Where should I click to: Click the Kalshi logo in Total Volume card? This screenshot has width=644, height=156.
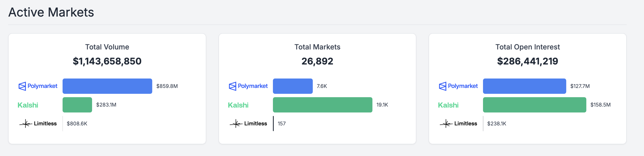click(x=28, y=105)
